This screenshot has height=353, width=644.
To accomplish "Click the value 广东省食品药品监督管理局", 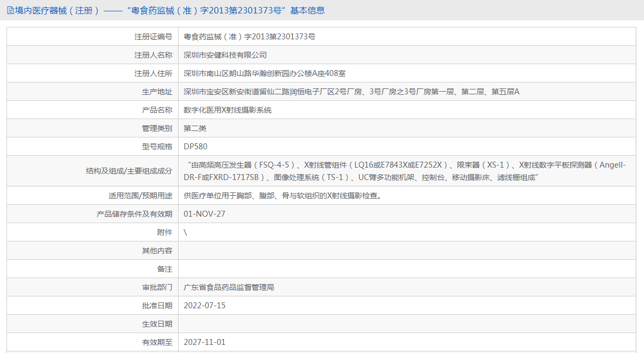I will pyautogui.click(x=229, y=287).
